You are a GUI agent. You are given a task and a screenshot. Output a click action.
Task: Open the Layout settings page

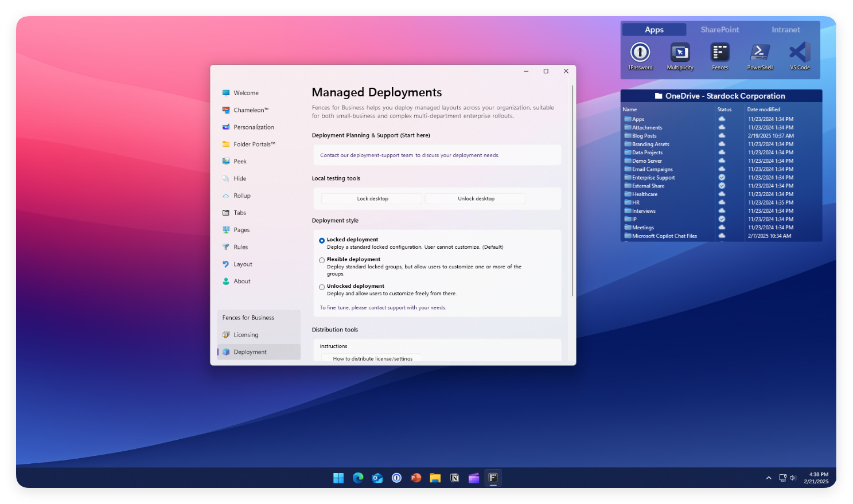(x=259, y=264)
